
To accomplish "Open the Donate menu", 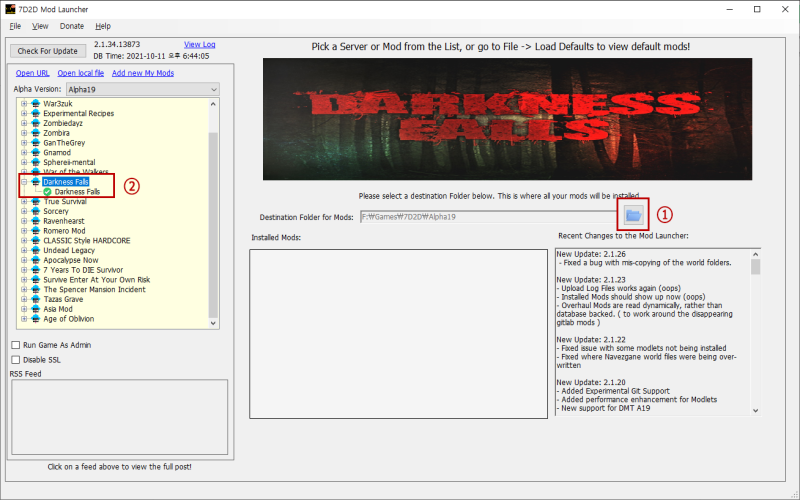I will coord(71,26).
